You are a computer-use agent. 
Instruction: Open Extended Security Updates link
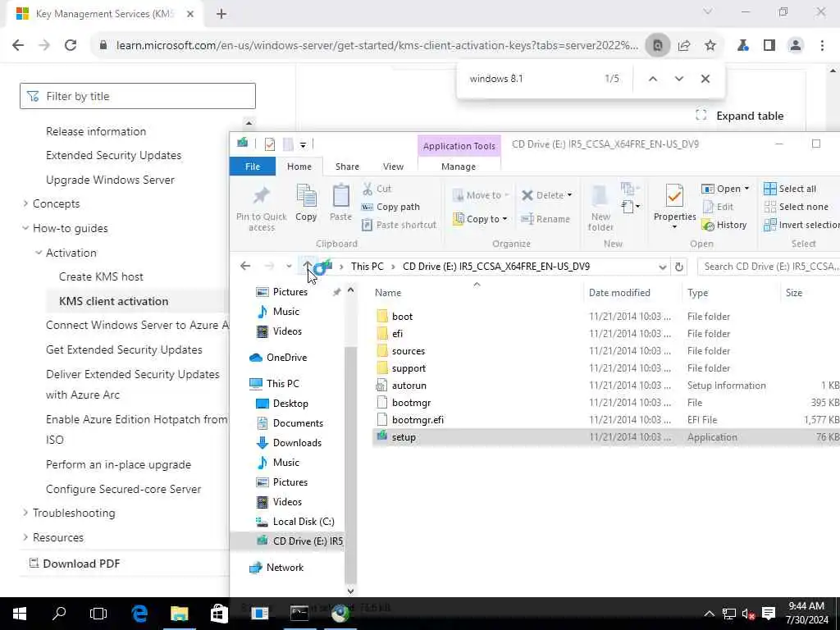coord(113,155)
